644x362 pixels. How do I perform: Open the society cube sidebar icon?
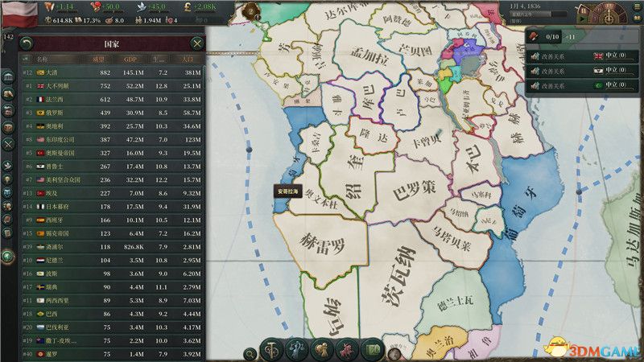[8, 193]
